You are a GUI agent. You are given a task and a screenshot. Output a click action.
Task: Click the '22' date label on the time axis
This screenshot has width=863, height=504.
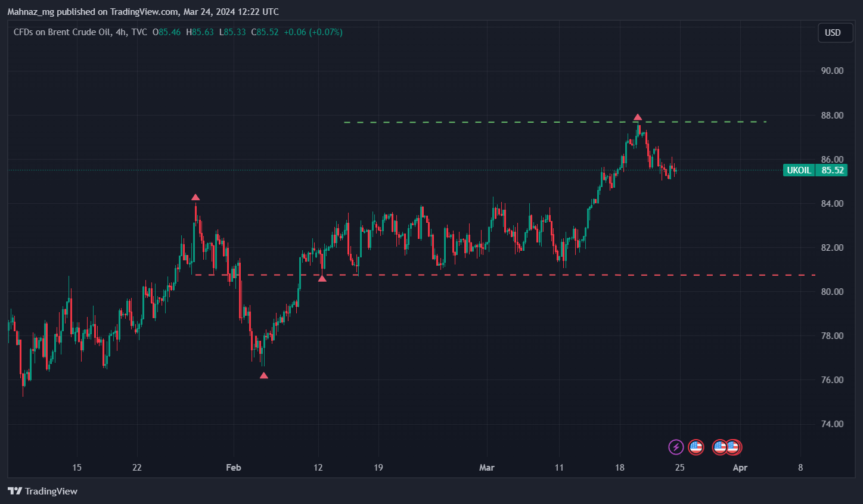(x=137, y=468)
